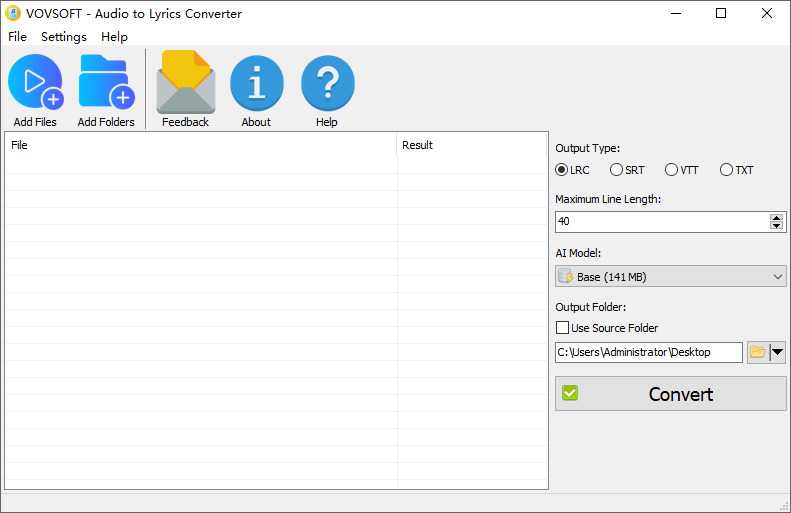
Task: Open the Settings menu
Action: coord(64,37)
